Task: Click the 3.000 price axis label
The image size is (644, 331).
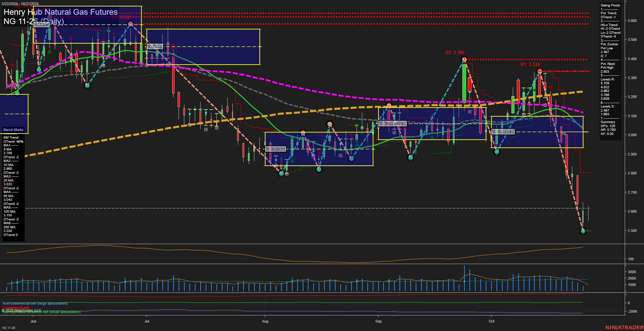Action: click(632, 135)
